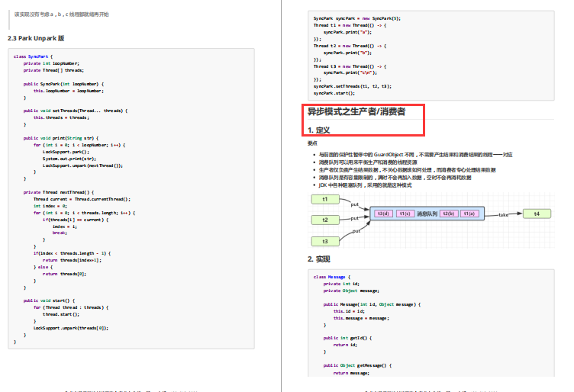Click the t3(d) queue item
574x392 pixels.
click(383, 214)
